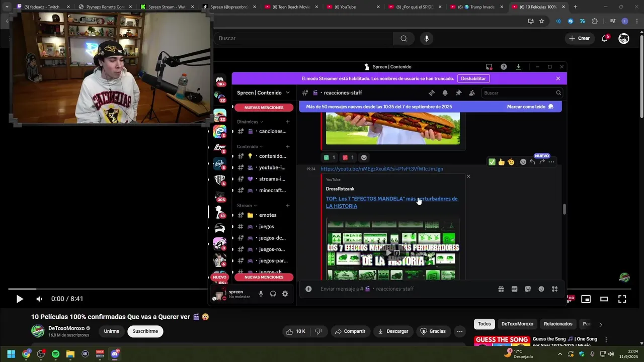
Task: Click YouTube search magnifier button
Action: tap(404, 38)
